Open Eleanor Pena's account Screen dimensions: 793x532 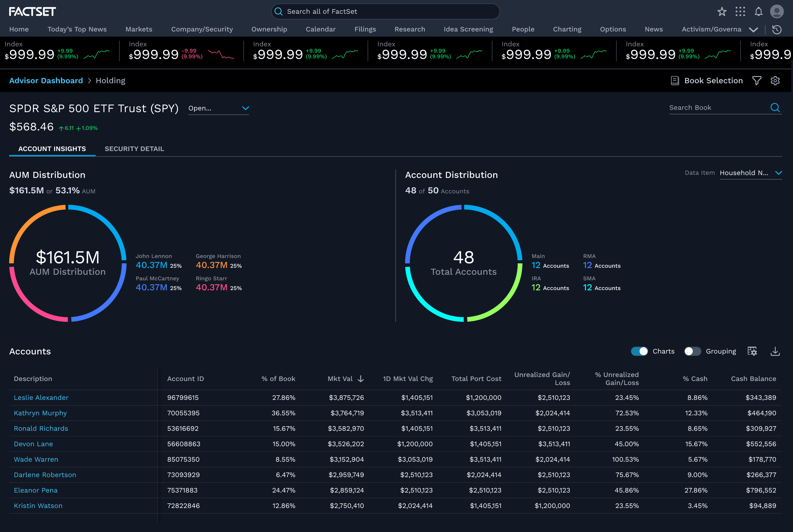[36, 490]
